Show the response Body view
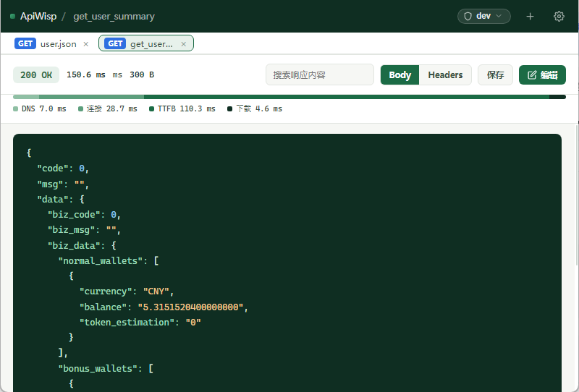 coord(400,75)
